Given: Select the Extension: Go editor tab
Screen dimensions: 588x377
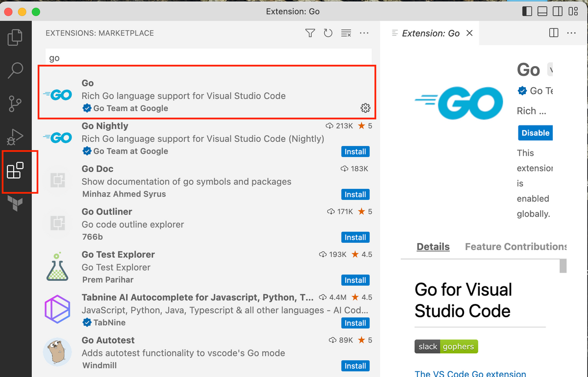Looking at the screenshot, I should [x=430, y=33].
